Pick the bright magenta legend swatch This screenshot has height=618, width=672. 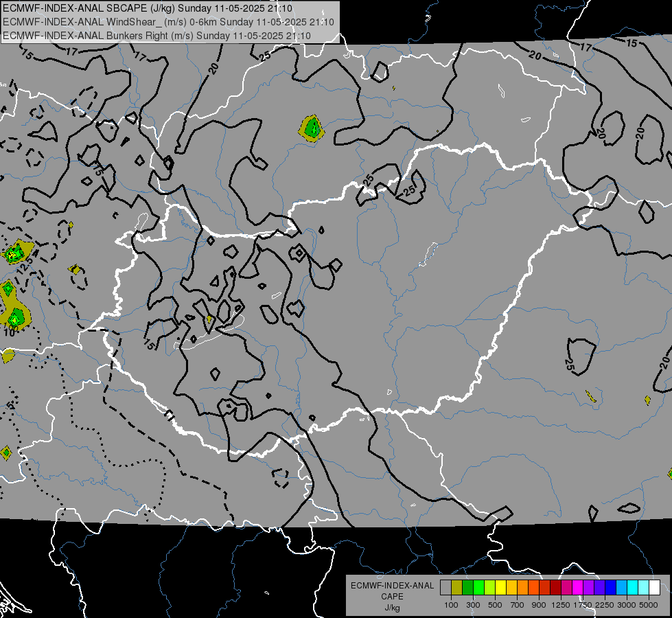(x=578, y=588)
